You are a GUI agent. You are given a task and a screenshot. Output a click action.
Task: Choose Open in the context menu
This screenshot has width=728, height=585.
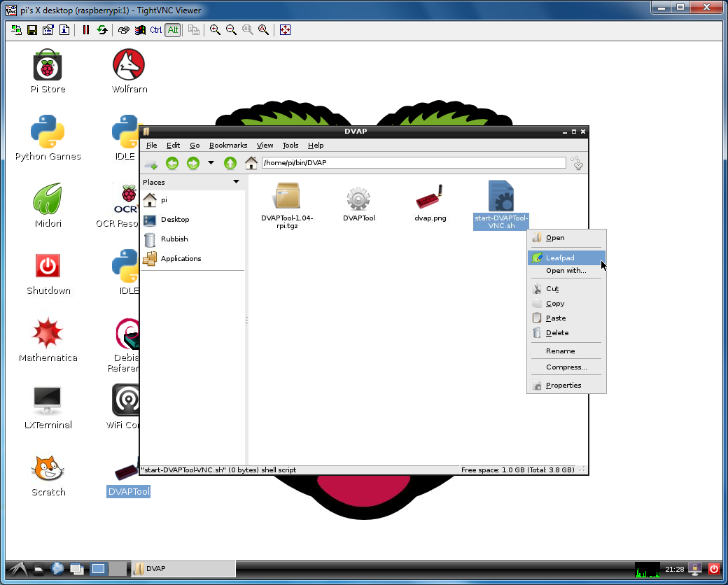click(x=566, y=238)
